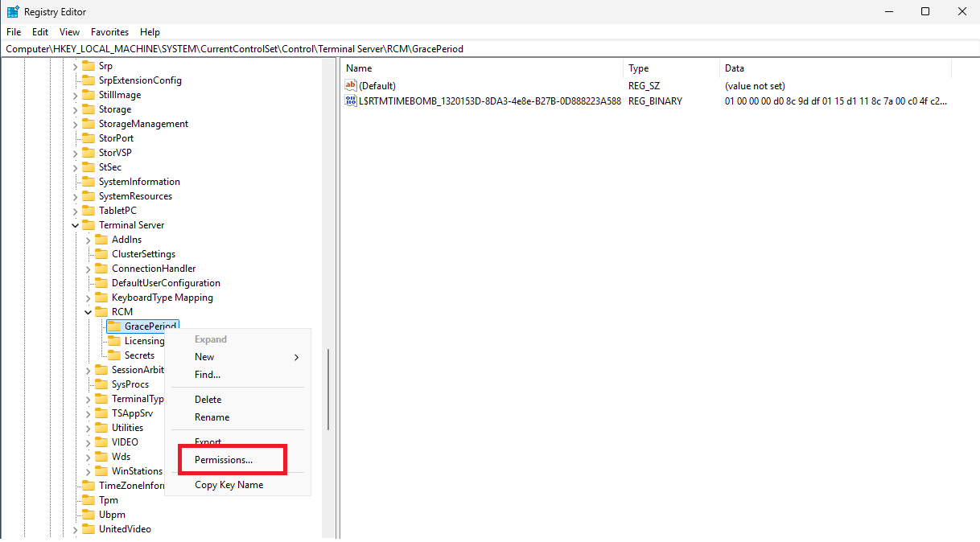
Task: Click the RCM folder icon
Action: [101, 312]
